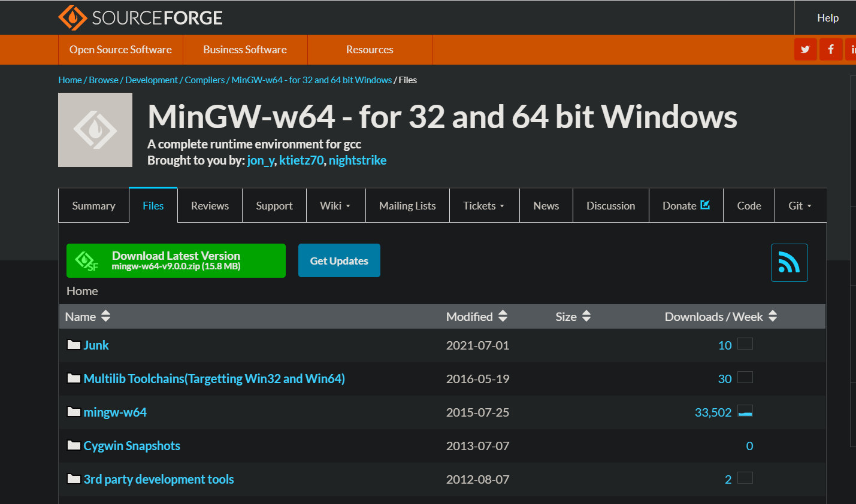Click the 2021-07-01 modified date
Screen dimensions: 856x504
click(477, 345)
